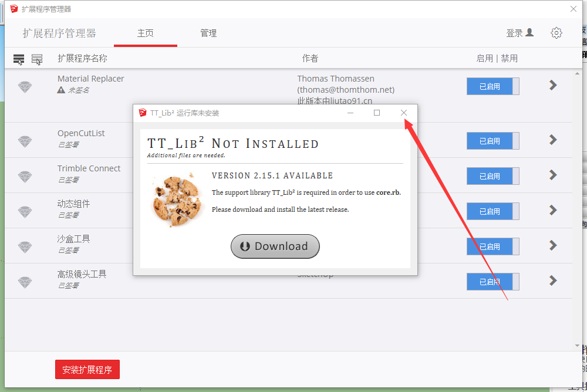
Task: Click the 高级镜头工具 gem icon
Action: click(25, 282)
